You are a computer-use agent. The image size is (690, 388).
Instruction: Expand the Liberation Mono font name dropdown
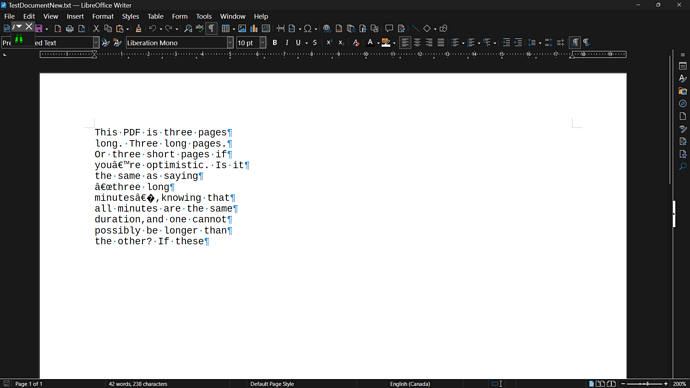tap(230, 43)
